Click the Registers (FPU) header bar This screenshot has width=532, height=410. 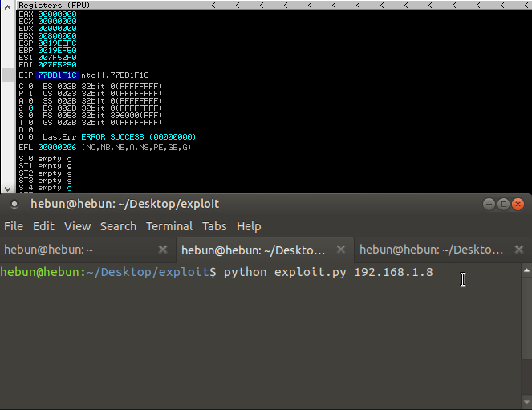tap(274, 5)
